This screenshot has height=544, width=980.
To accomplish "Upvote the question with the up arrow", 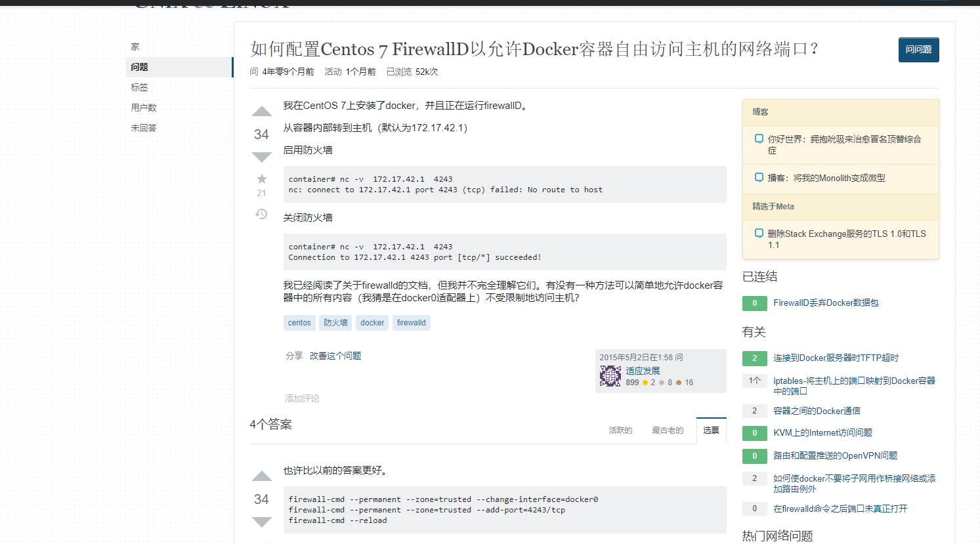I will point(262,111).
